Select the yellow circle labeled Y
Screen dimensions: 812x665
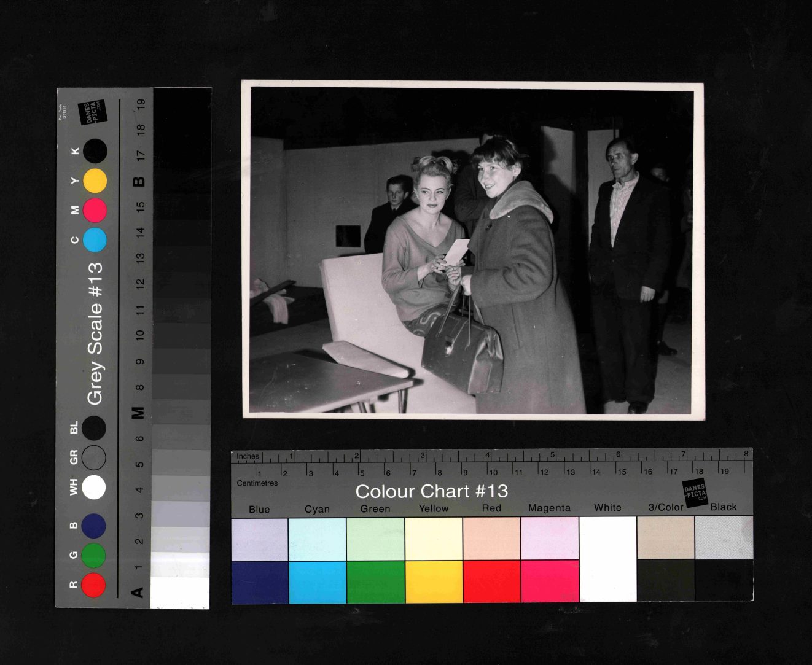click(x=95, y=181)
